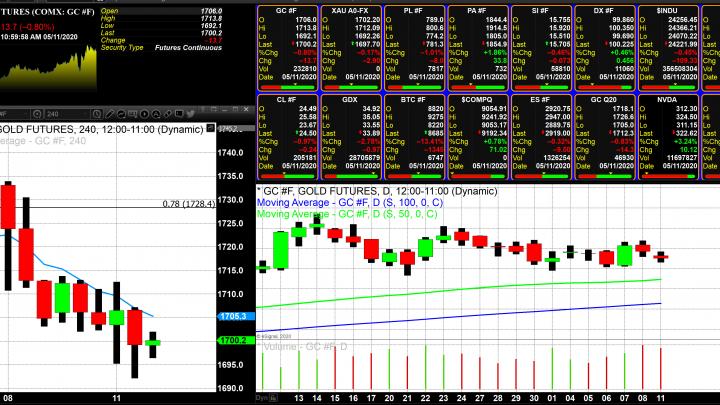Select the SI #F quote tile header
The width and height of the screenshot is (720, 405).
point(540,10)
